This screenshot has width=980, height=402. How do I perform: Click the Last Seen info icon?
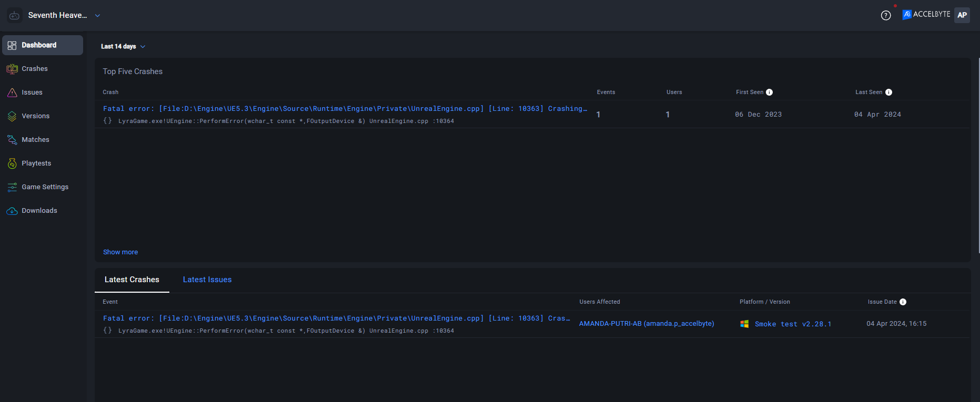tap(888, 92)
